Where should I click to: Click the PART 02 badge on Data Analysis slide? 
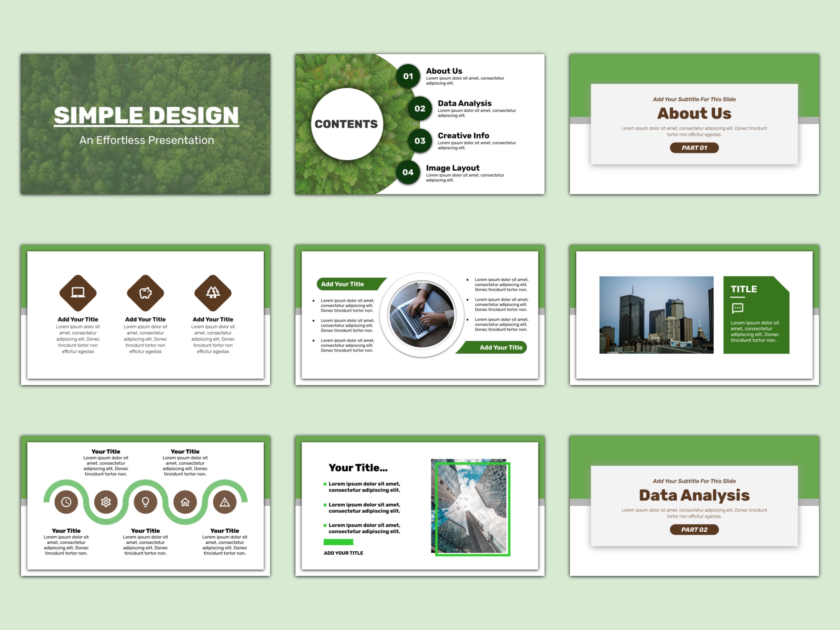click(x=694, y=530)
